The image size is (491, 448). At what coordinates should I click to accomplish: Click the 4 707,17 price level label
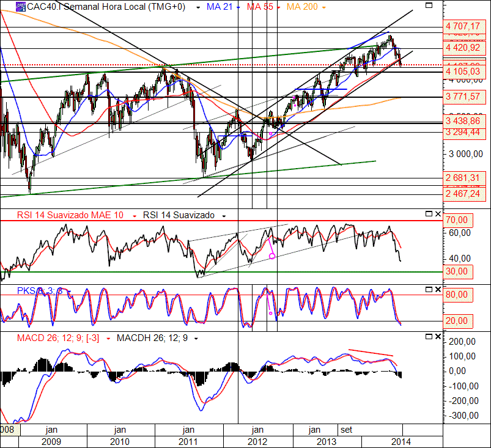tap(463, 26)
